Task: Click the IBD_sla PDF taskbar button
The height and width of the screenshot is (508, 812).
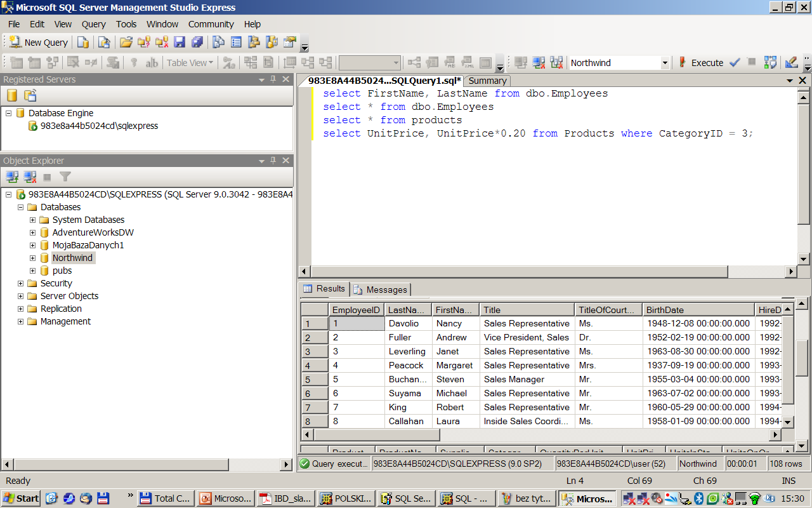Action: point(285,498)
